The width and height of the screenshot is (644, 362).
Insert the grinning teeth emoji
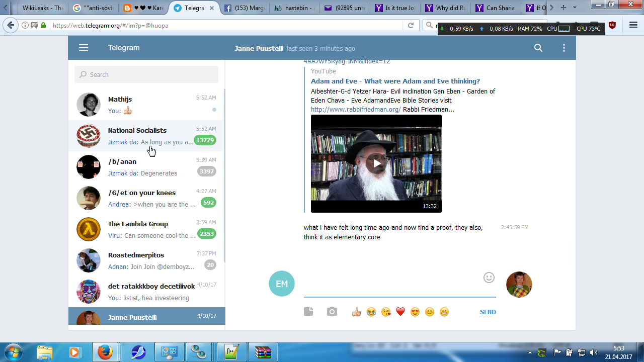pyautogui.click(x=444, y=312)
